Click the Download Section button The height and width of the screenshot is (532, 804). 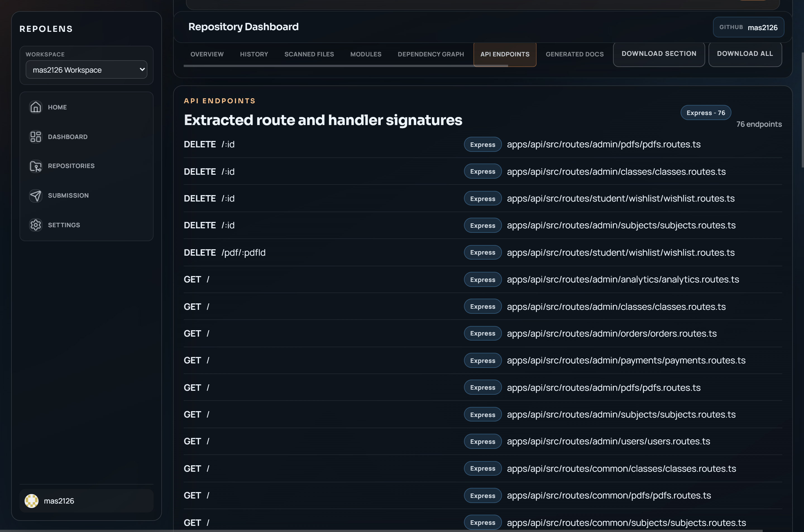[659, 54]
